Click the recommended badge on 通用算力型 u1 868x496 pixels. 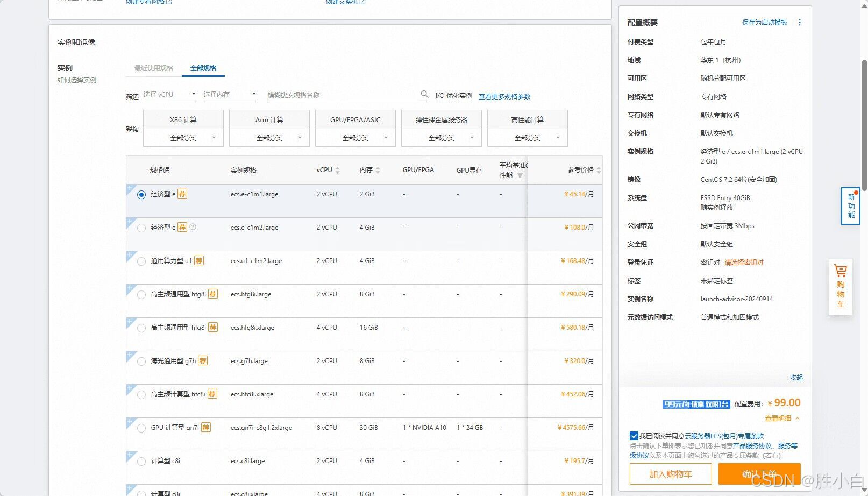(199, 261)
